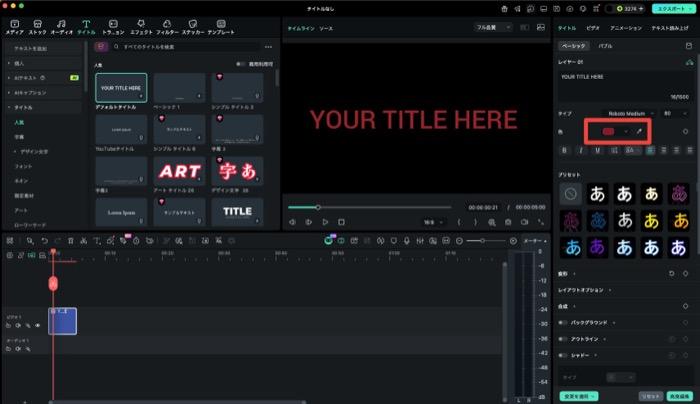Play the preview
The image size is (700, 404).
pos(325,222)
